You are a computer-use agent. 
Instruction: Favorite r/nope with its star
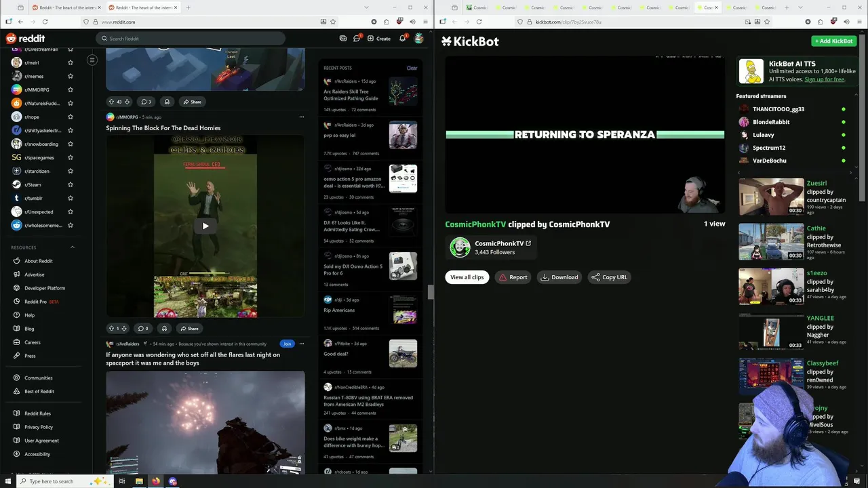point(71,117)
